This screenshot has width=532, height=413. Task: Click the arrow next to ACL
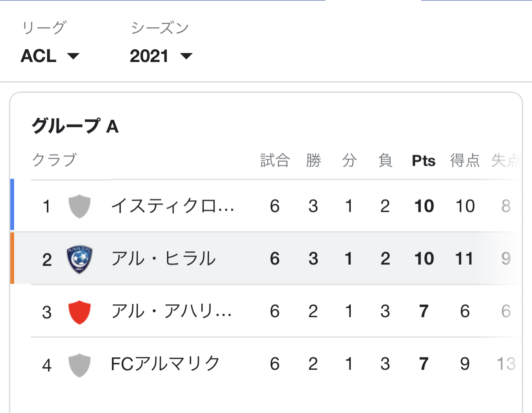pyautogui.click(x=74, y=56)
